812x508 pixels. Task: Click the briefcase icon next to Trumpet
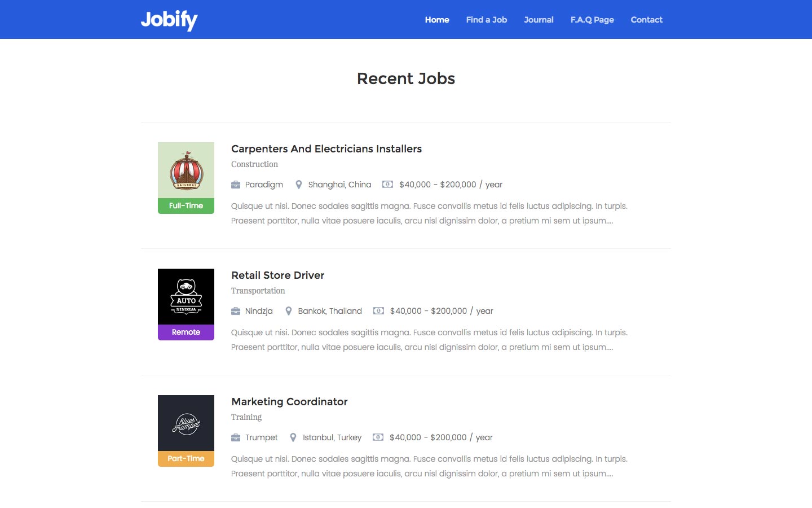click(235, 437)
